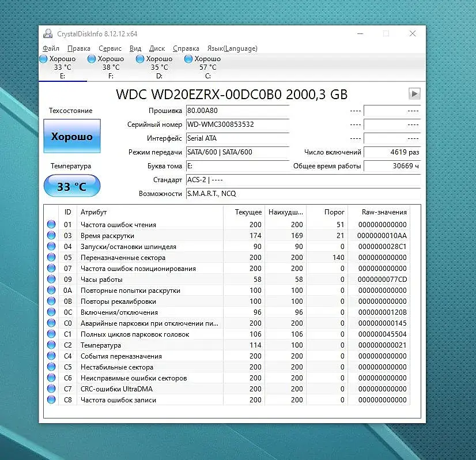Image resolution: width=476 pixels, height=460 pixels.
Task: Open the Справка menu
Action: (186, 48)
